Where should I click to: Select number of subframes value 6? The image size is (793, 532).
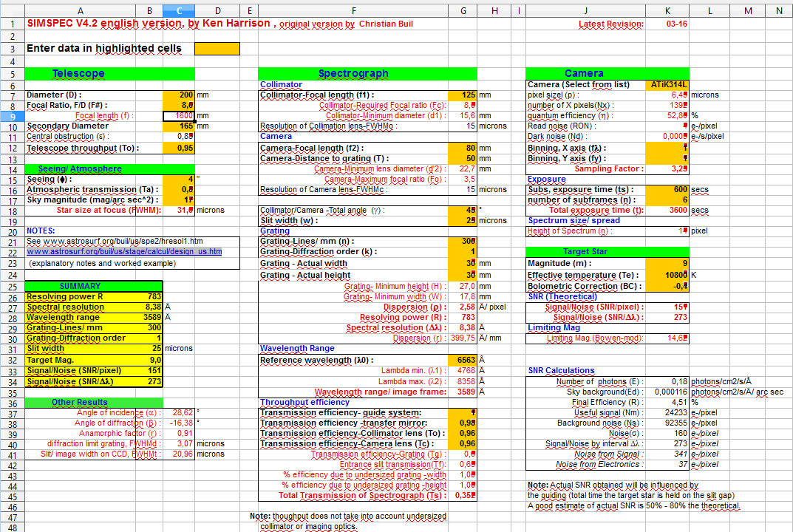667,200
